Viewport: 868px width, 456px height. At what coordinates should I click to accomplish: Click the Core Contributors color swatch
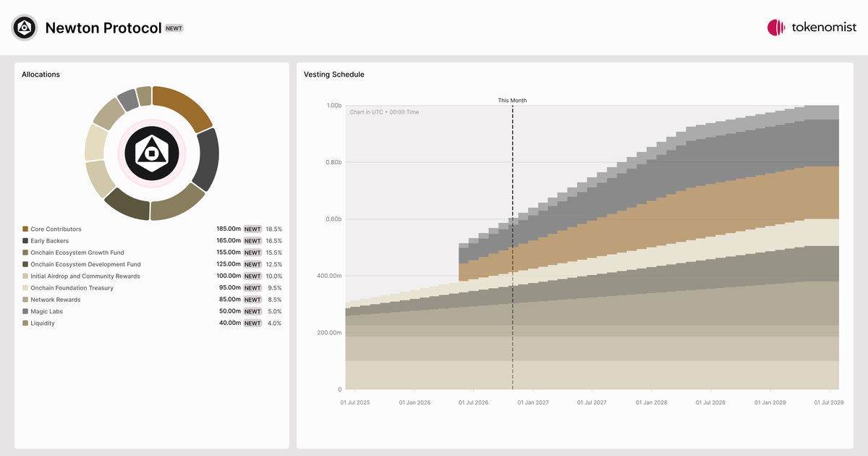click(25, 229)
